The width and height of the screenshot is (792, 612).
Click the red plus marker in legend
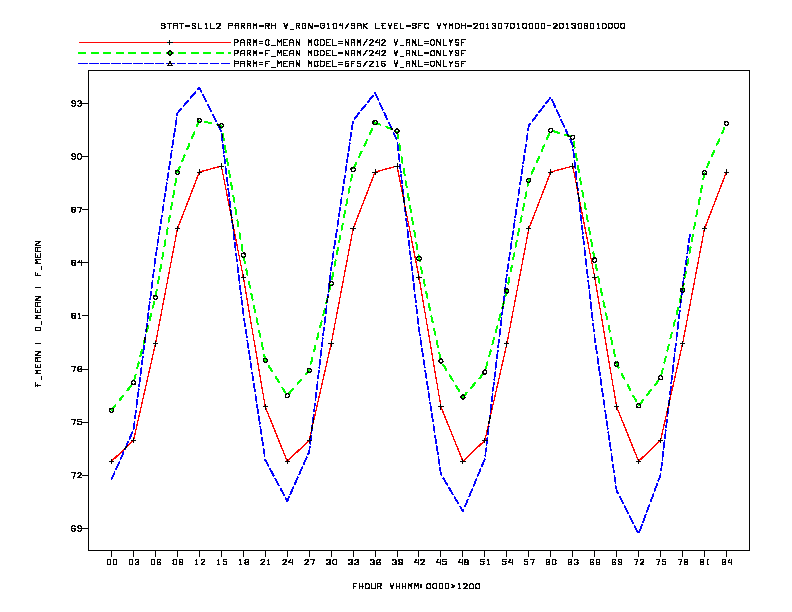tap(170, 42)
